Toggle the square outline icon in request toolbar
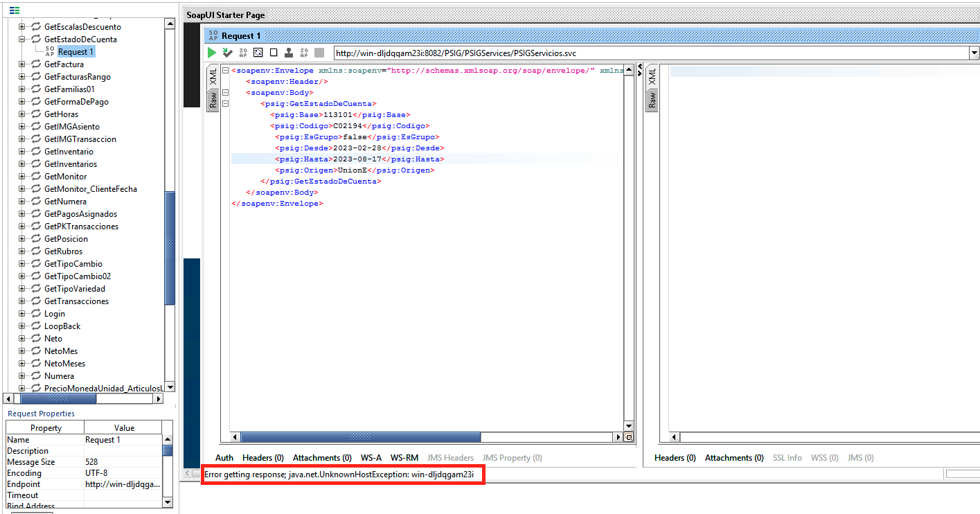The height and width of the screenshot is (514, 980). point(274,53)
